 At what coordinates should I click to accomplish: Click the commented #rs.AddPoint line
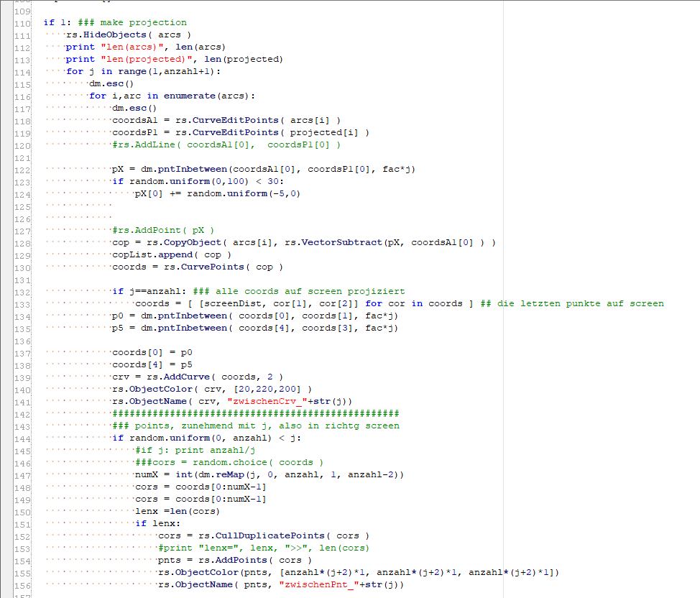[162, 230]
